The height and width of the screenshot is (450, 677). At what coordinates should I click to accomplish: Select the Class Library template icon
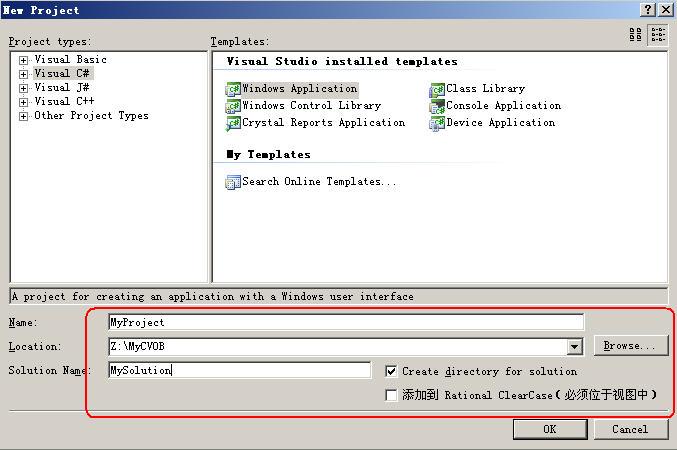click(437, 89)
